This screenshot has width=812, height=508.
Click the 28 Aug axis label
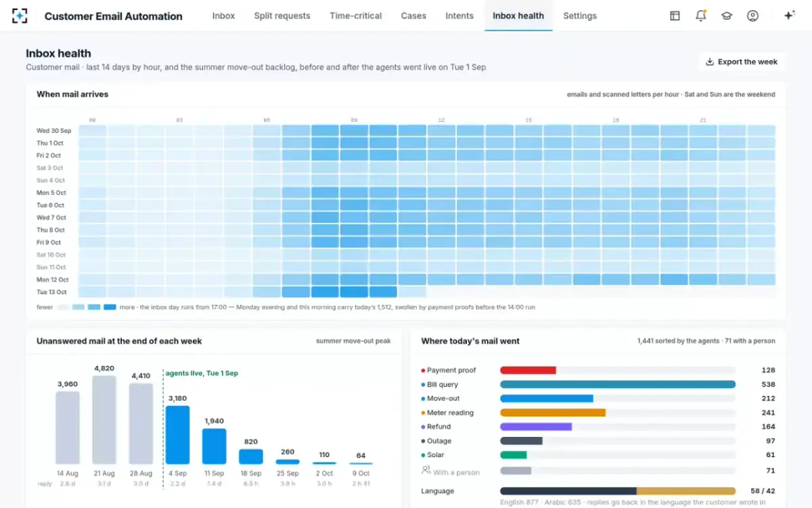[141, 473]
